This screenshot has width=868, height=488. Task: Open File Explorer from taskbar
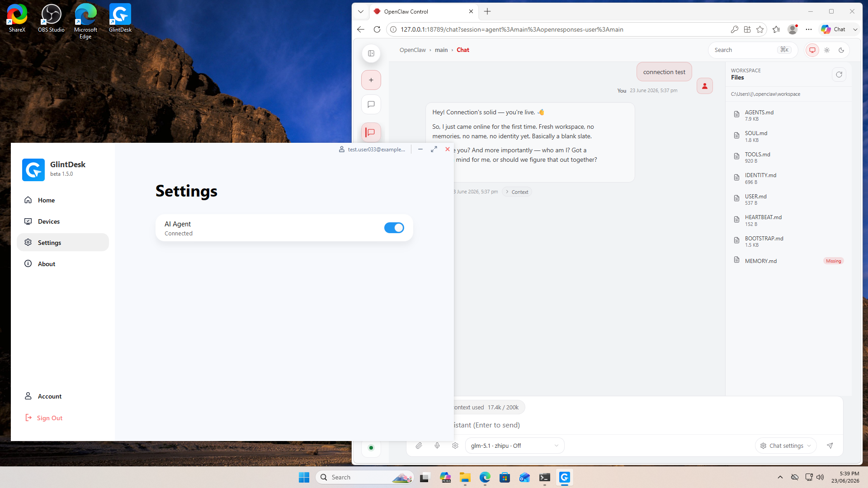[x=465, y=477]
